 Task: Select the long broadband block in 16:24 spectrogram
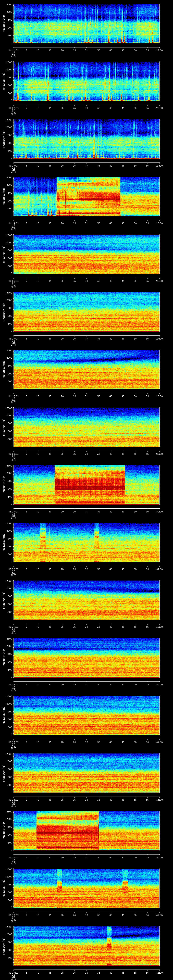(88, 196)
